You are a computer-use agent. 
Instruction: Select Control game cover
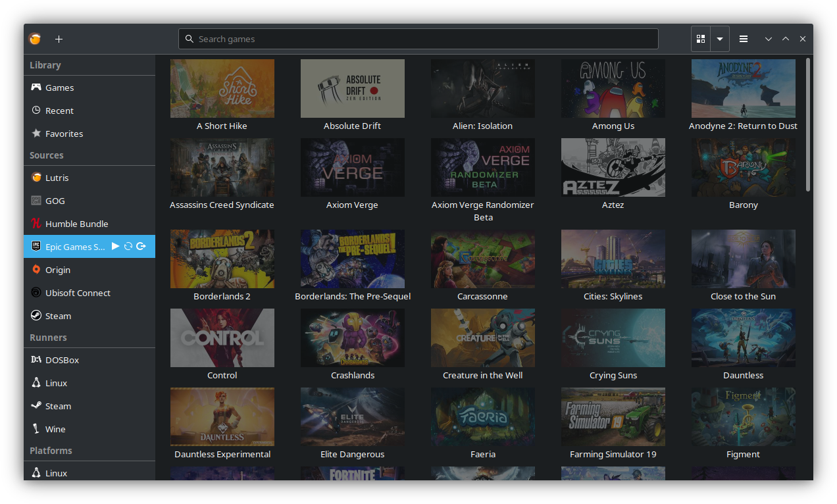(x=222, y=338)
